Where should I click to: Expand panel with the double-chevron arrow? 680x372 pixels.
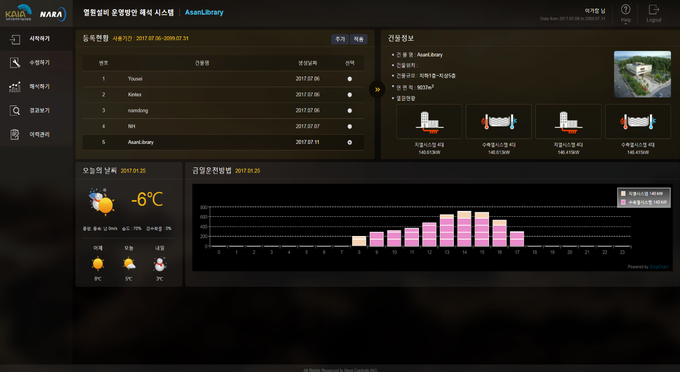click(x=377, y=90)
